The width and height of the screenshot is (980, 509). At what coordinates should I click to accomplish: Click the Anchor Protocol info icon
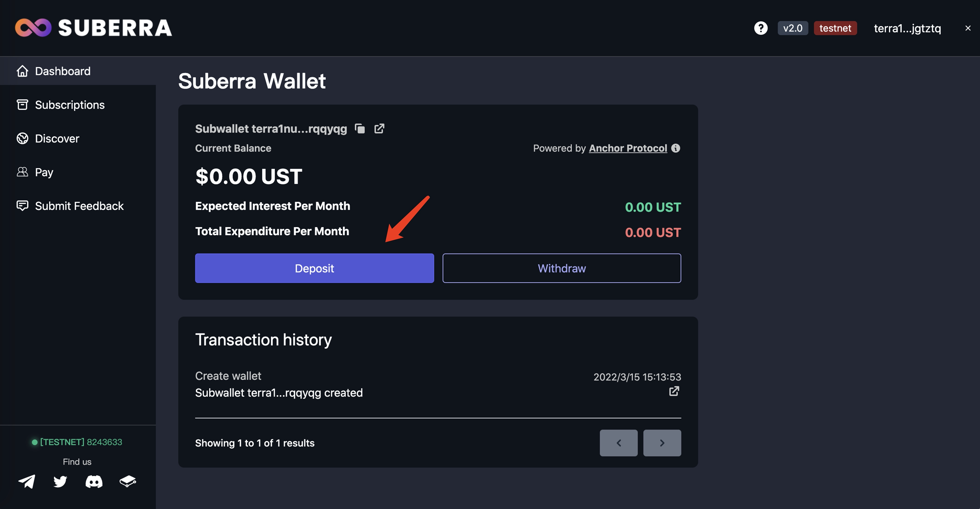(x=675, y=148)
